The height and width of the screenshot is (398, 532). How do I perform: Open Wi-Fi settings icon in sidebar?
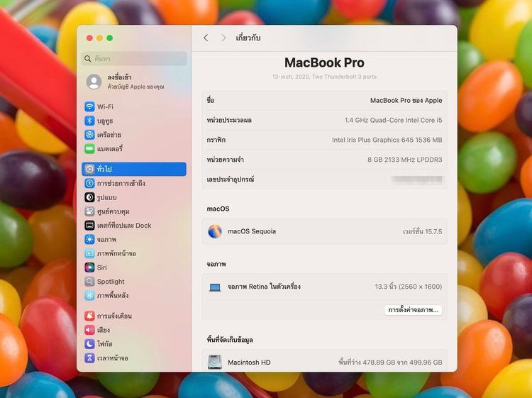pos(89,106)
